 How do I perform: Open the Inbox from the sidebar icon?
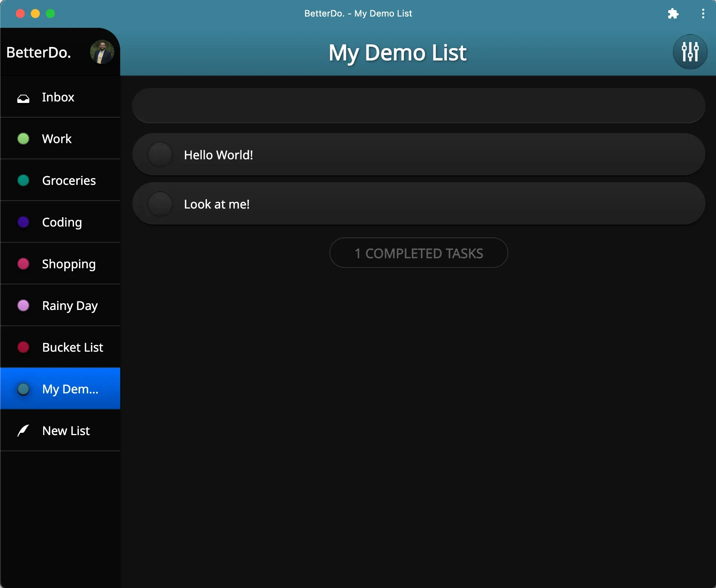pyautogui.click(x=23, y=98)
